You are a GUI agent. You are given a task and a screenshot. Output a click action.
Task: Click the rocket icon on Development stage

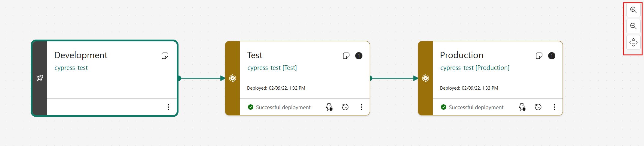[40, 78]
